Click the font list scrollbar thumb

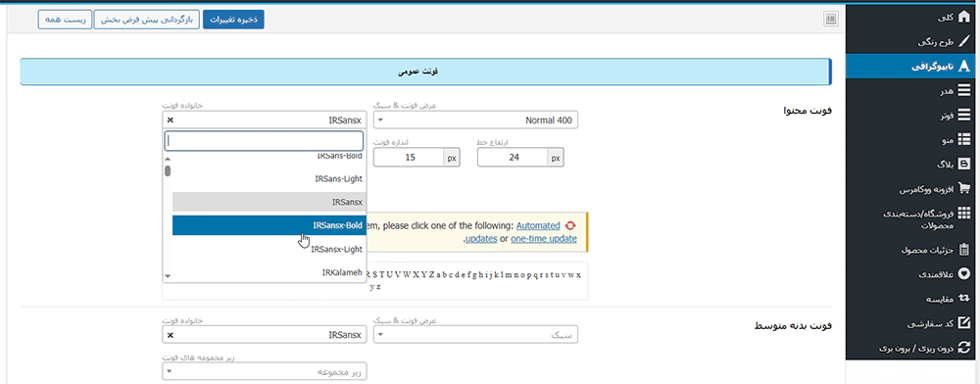click(x=168, y=171)
